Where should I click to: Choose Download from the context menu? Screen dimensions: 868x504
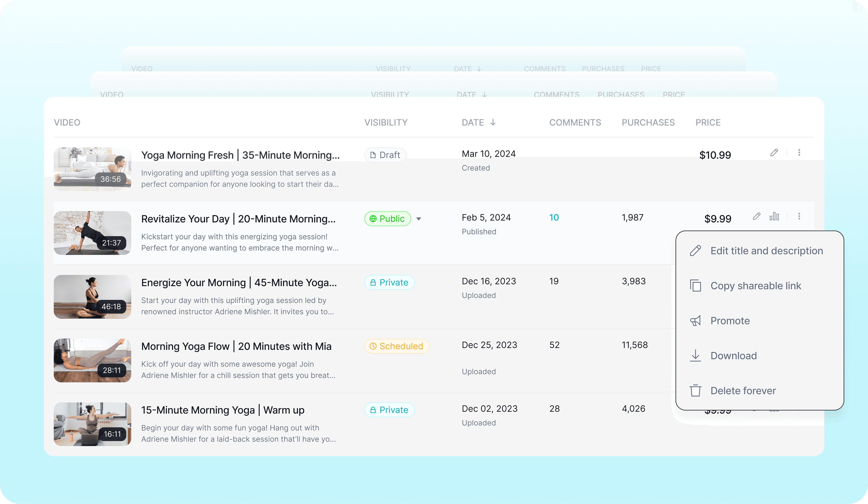733,356
